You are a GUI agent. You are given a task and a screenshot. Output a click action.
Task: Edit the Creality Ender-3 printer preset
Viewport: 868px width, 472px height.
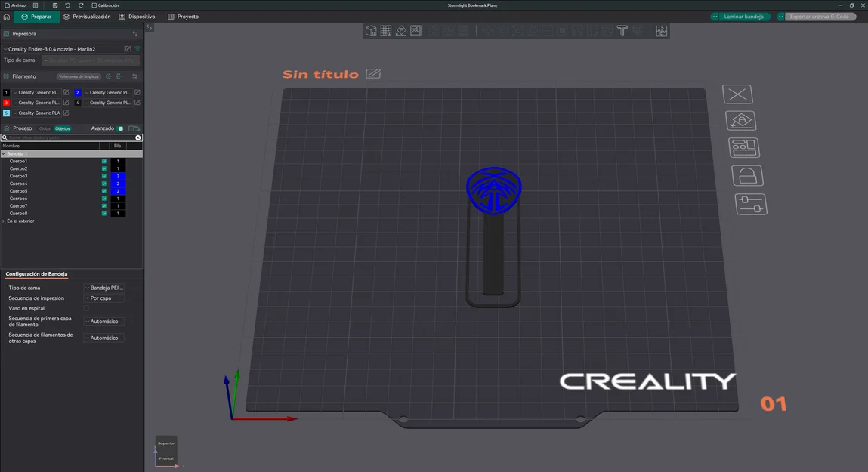128,48
